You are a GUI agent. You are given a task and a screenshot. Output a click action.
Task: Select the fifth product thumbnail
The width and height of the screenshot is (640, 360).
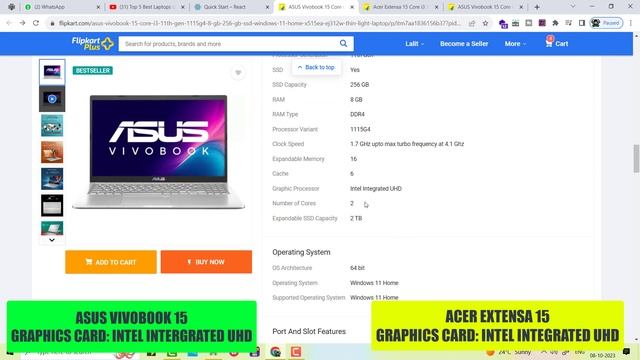coord(52,179)
